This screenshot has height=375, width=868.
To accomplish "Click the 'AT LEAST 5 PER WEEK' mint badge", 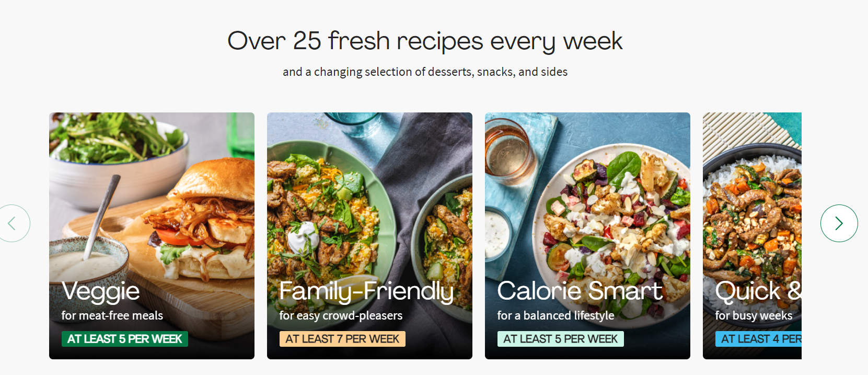I will (x=560, y=338).
